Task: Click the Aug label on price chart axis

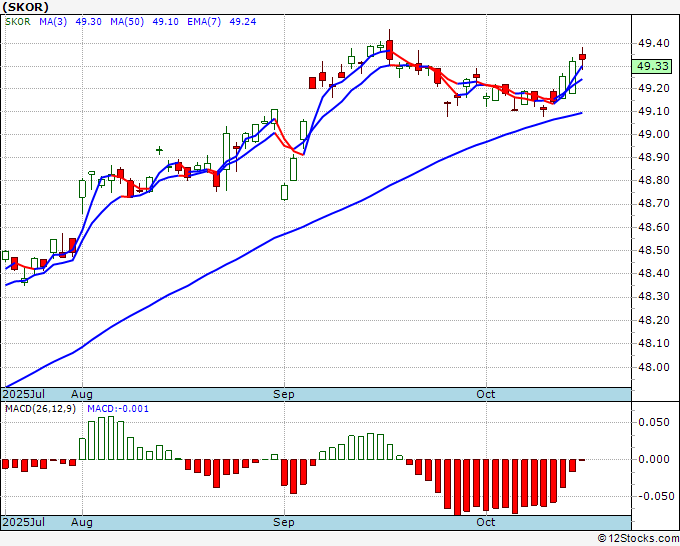Action: (82, 394)
